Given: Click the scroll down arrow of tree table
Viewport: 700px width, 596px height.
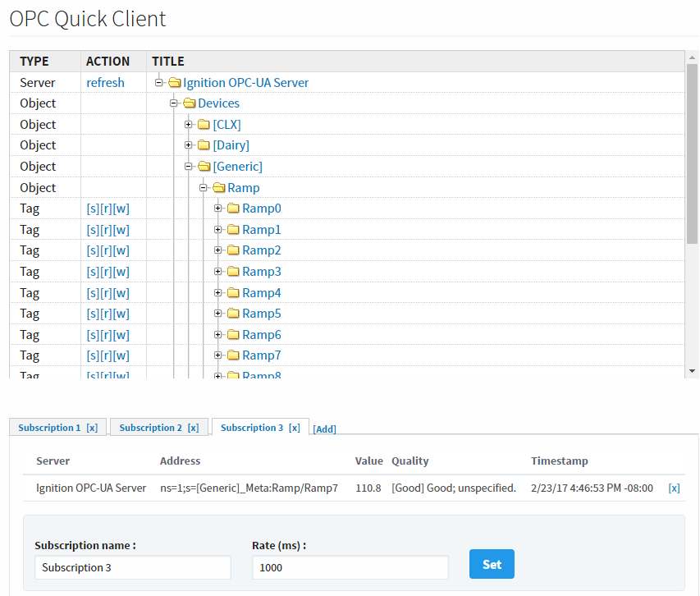Looking at the screenshot, I should pos(692,371).
